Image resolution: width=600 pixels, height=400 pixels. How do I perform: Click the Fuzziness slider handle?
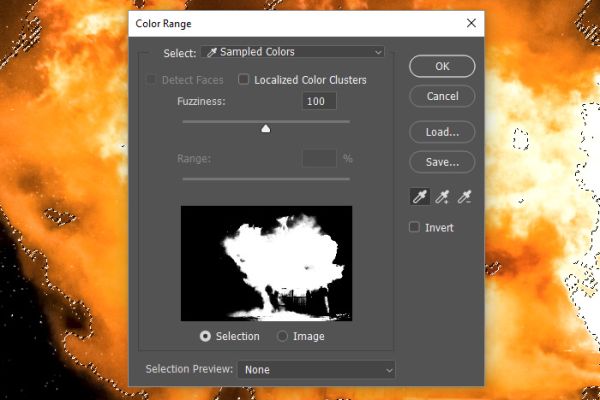coord(266,129)
